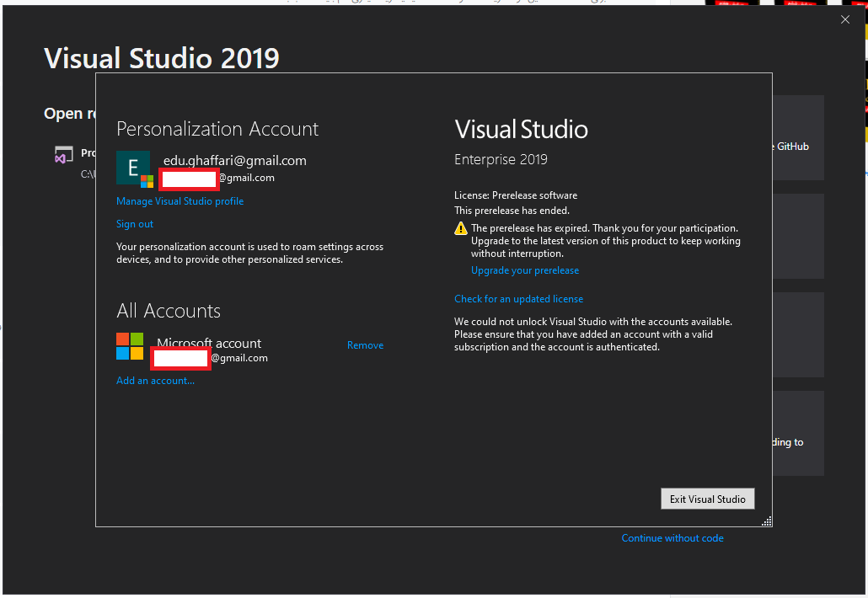Click the All Accounts heading
The height and width of the screenshot is (598, 868).
[x=169, y=311]
